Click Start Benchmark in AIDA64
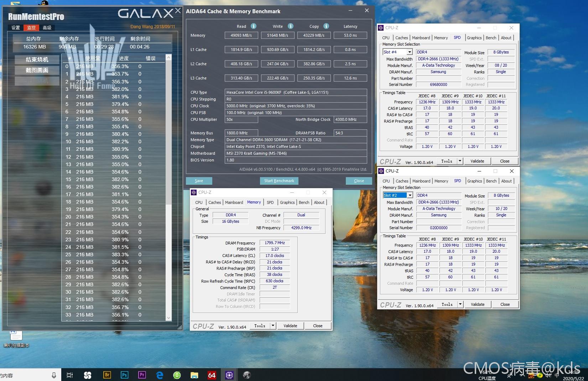The height and width of the screenshot is (381, 588). [x=279, y=181]
